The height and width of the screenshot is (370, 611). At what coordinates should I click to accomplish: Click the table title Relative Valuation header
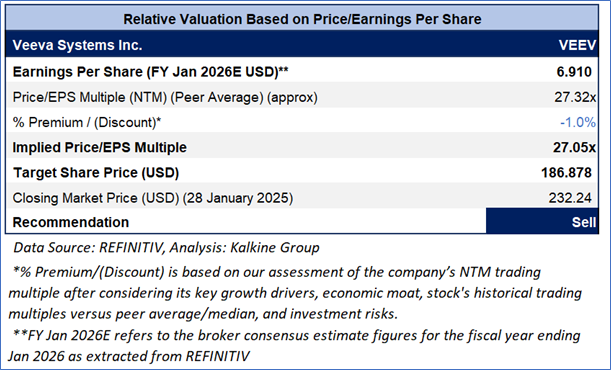pos(302,19)
